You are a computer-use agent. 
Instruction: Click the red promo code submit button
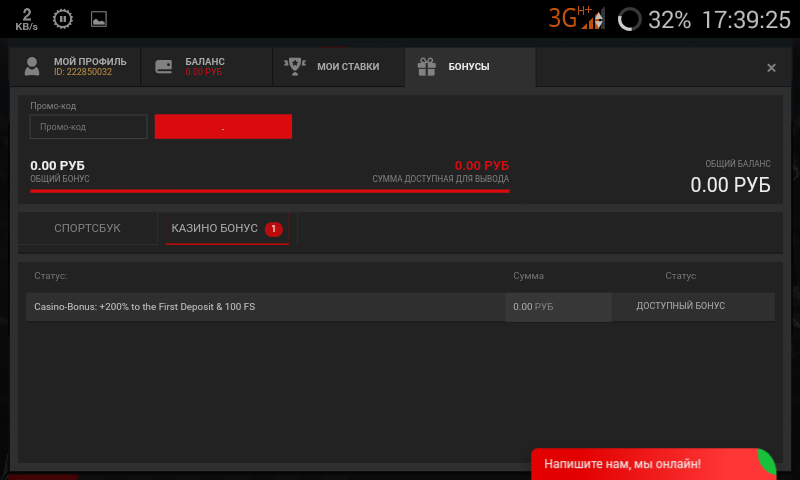click(x=223, y=127)
